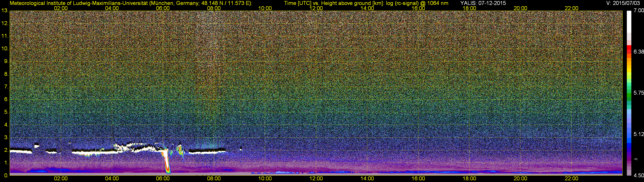Click the 5.75 colorbar value
The image size is (644, 182).
pos(639,93)
